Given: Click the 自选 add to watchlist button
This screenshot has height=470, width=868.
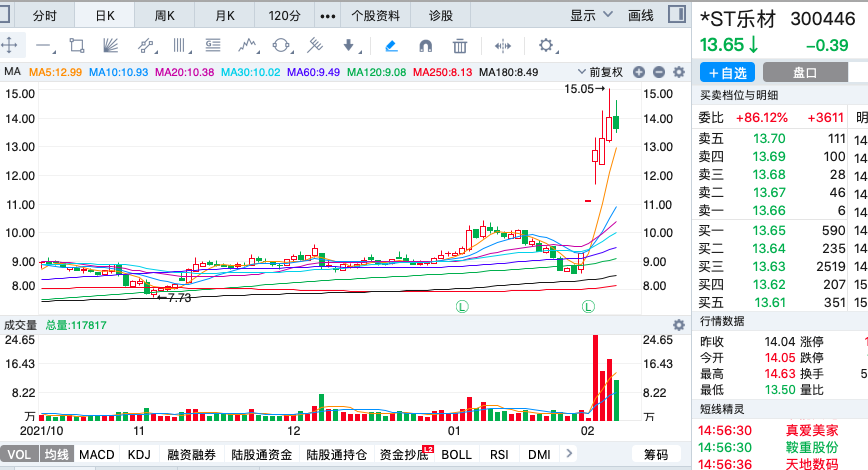Looking at the screenshot, I should click(x=727, y=72).
